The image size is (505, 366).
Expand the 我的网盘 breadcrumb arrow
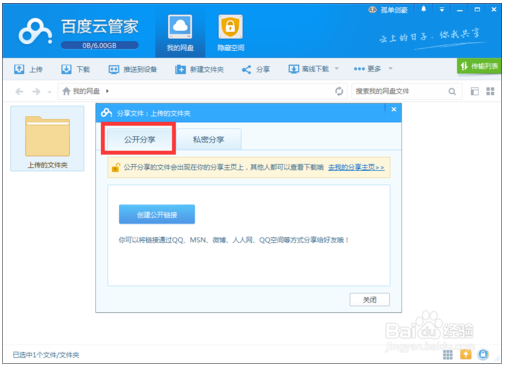pyautogui.click(x=107, y=91)
